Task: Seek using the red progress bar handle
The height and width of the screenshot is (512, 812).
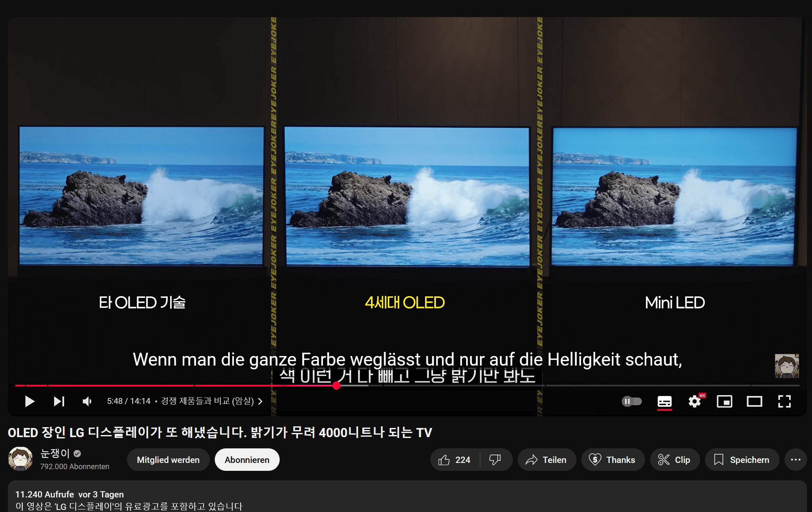Action: [x=337, y=386]
